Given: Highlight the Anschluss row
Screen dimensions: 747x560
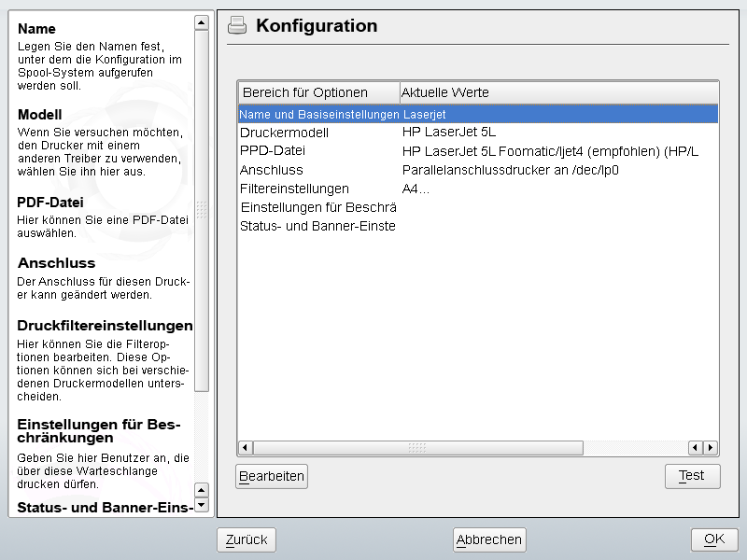Looking at the screenshot, I should (271, 170).
